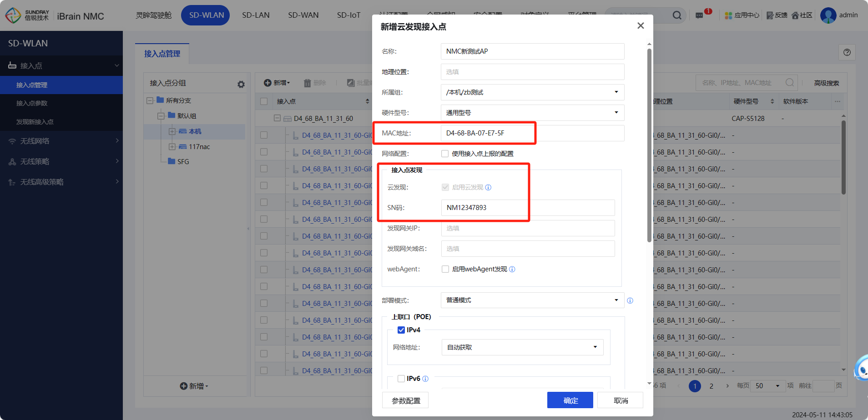
Task: Open the 网络地址 自动获取 dropdown
Action: 522,347
